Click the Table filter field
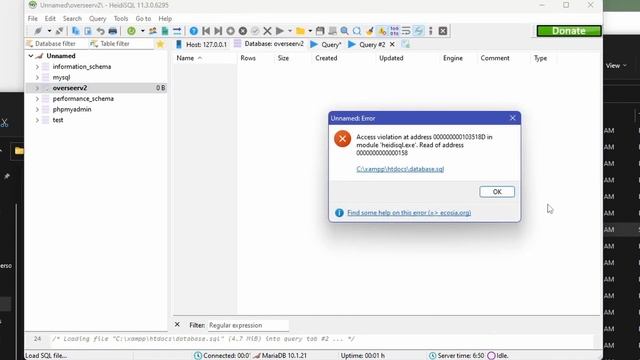Image resolution: width=640 pixels, height=360 pixels. click(120, 44)
